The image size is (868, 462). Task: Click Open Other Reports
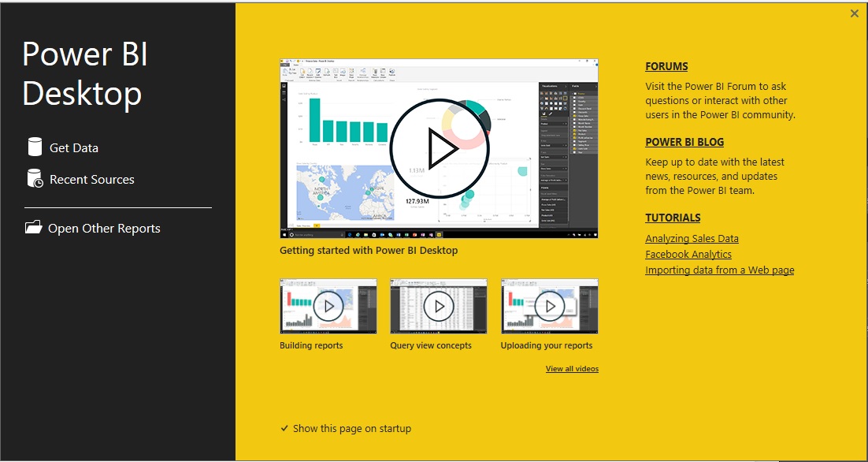[x=106, y=228]
